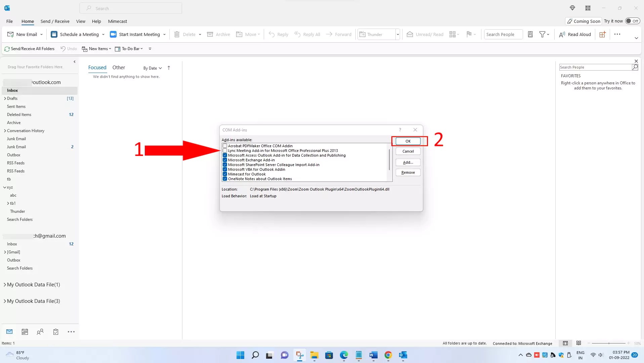Activate the Read Aloud feature
The image size is (644, 363).
(575, 34)
